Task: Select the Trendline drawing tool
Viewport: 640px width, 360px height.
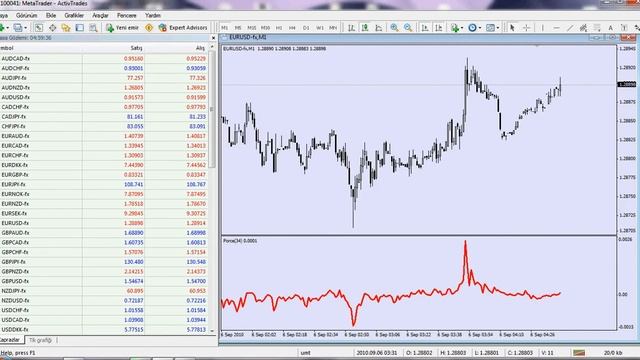Action: pos(570,28)
